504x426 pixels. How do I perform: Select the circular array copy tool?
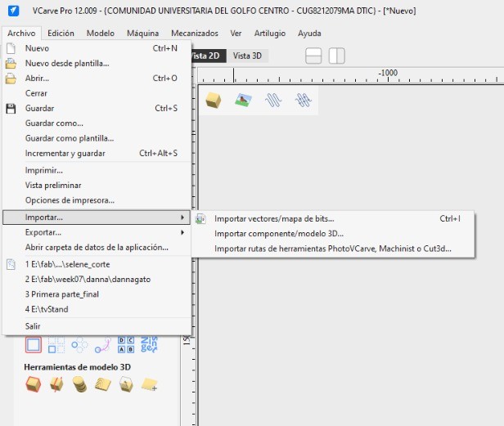(79, 345)
